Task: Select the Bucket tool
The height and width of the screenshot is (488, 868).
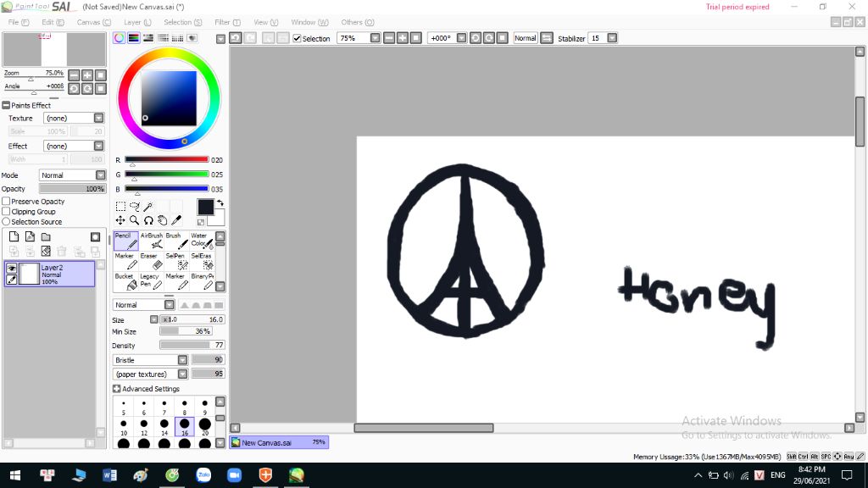Action: click(x=125, y=281)
